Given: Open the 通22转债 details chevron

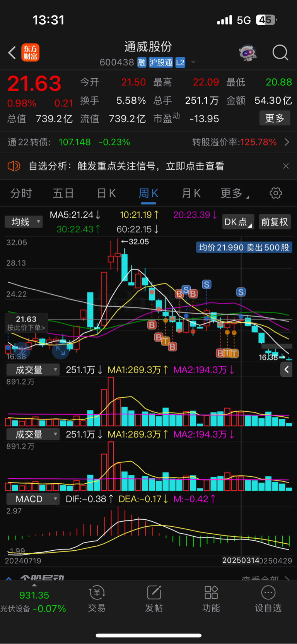Looking at the screenshot, I should coord(287,142).
